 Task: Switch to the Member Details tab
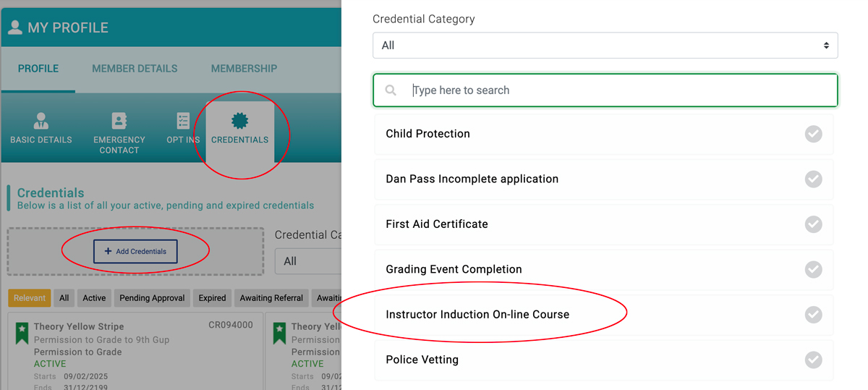135,69
